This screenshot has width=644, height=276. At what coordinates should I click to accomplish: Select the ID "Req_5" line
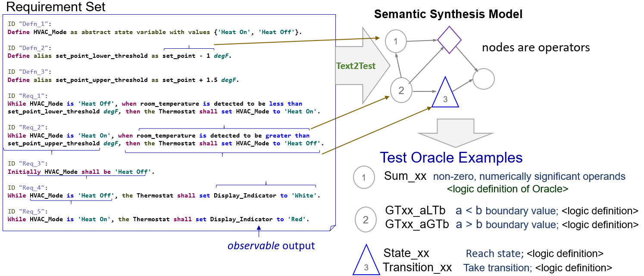tap(28, 212)
